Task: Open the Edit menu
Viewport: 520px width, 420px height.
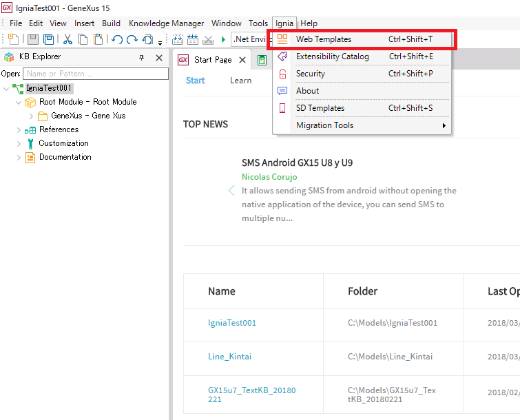Action: coord(36,23)
